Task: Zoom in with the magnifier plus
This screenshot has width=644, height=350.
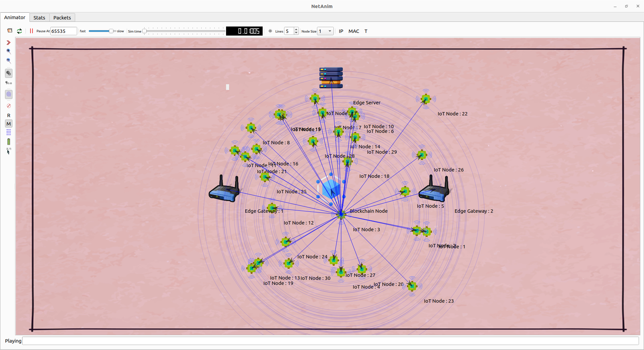Action: 9,51
